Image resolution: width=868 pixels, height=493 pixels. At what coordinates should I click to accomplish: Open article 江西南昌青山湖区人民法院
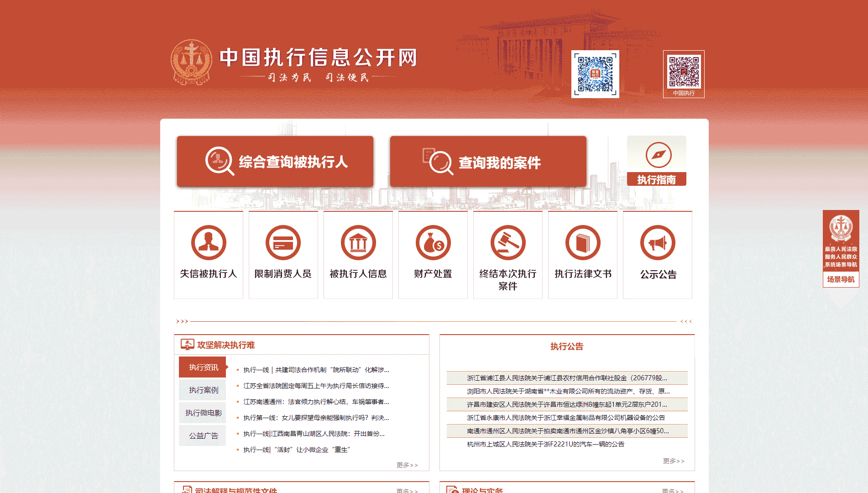[314, 434]
